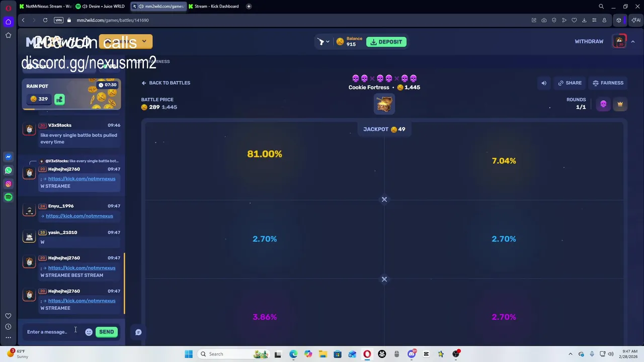Open the Windows Start menu
The width and height of the screenshot is (644, 362).
click(189, 354)
